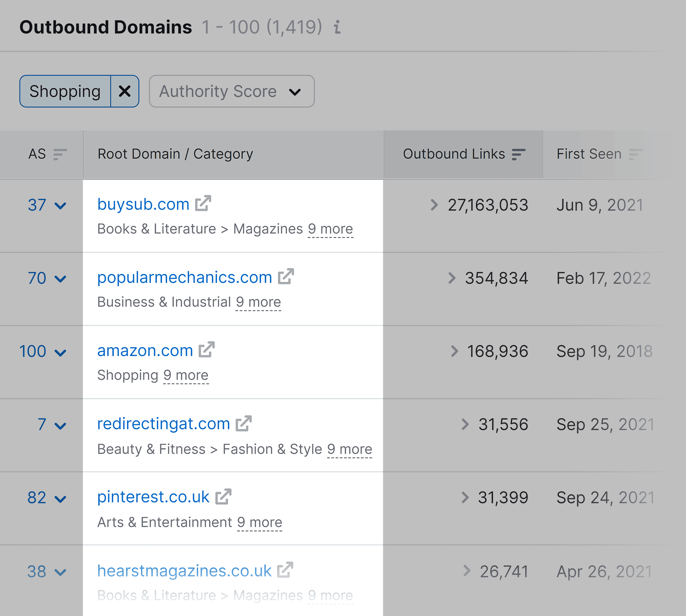Image resolution: width=686 pixels, height=616 pixels.
Task: Expand details for the amazon.com row
Action: 61,352
